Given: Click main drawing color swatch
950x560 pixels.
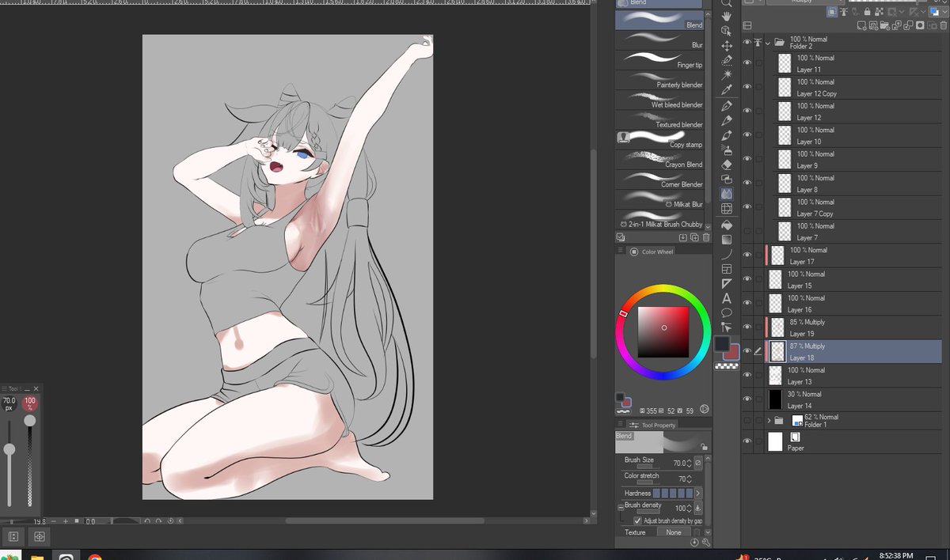Looking at the screenshot, I should (x=721, y=343).
